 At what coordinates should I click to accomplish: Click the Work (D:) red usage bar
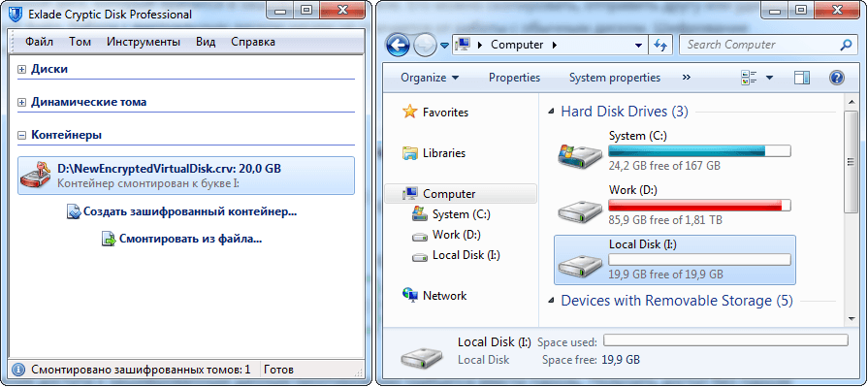699,206
